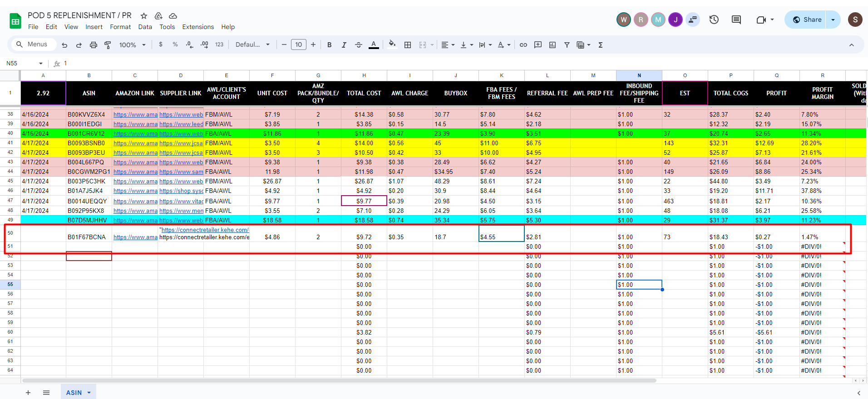Screen dimensions: 868x399
Task: Increase decimal places icon
Action: [204, 44]
